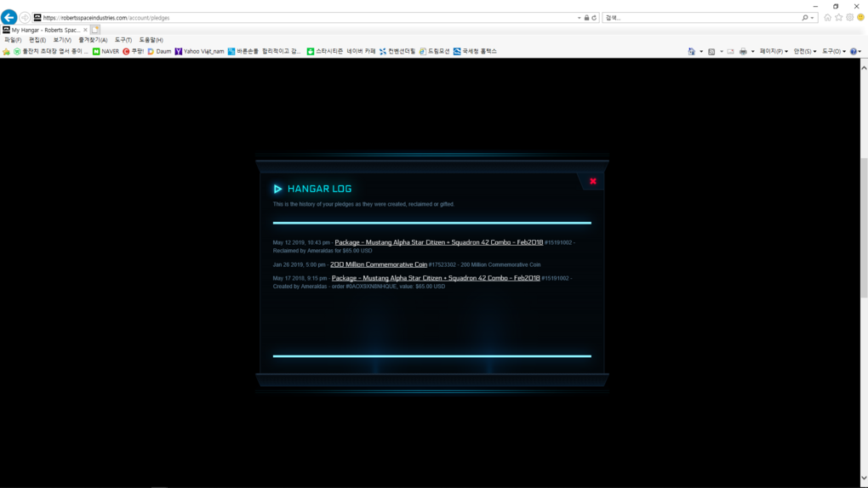The image size is (868, 488).
Task: Open the blue Help question mark icon
Action: [x=854, y=52]
